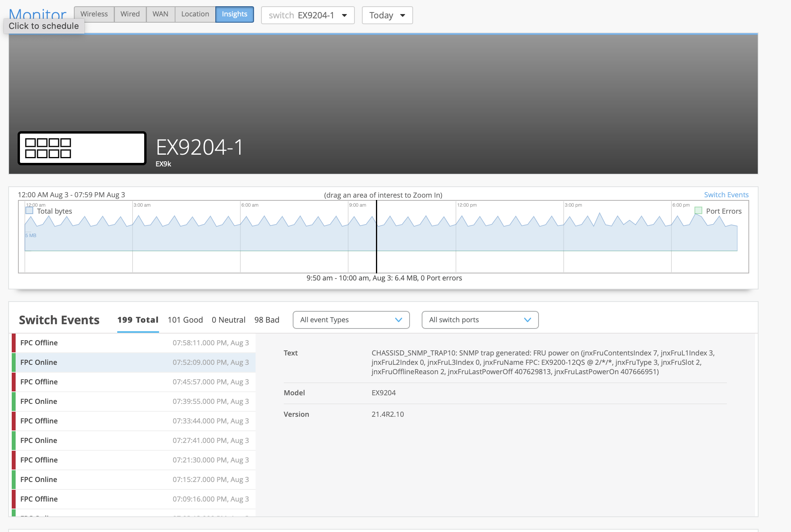Open the Wired tab
Viewport: 791px width, 532px height.
tap(130, 14)
